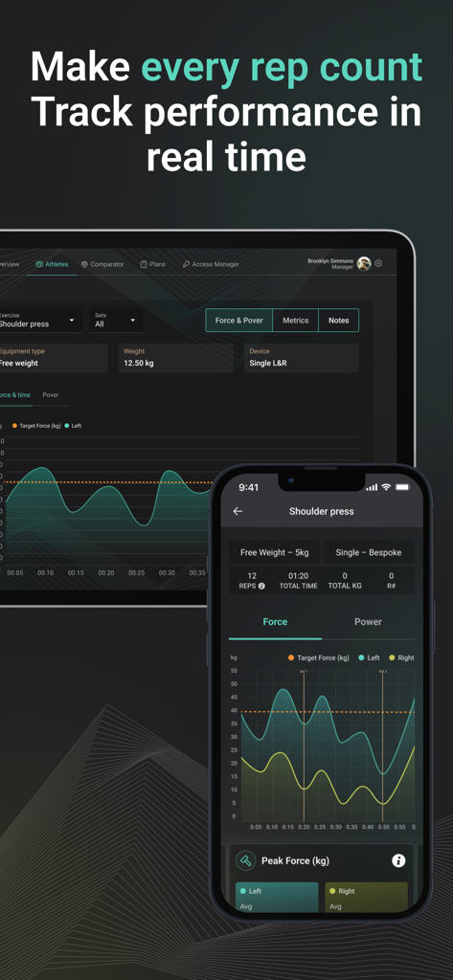Click the phone battery status icon

click(x=402, y=487)
